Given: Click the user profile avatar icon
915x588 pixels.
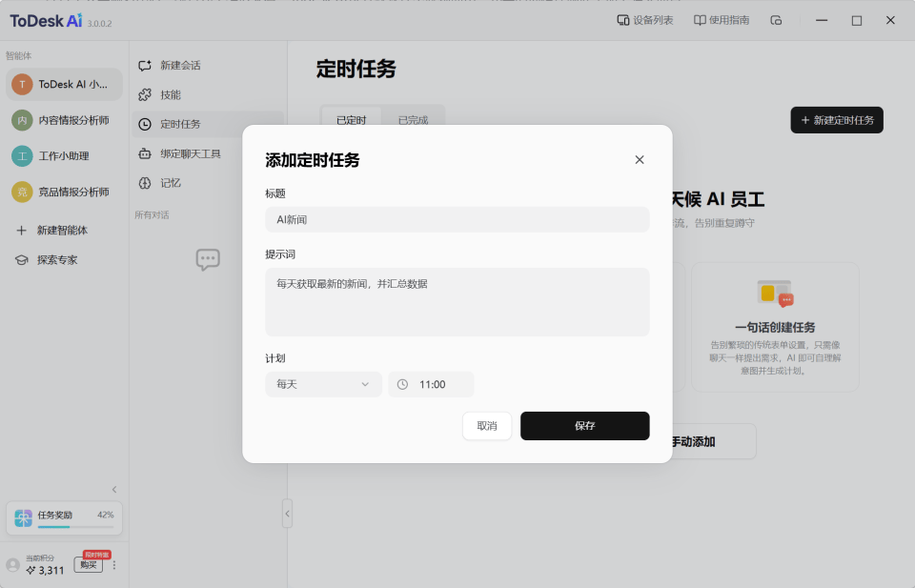Looking at the screenshot, I should [x=12, y=565].
